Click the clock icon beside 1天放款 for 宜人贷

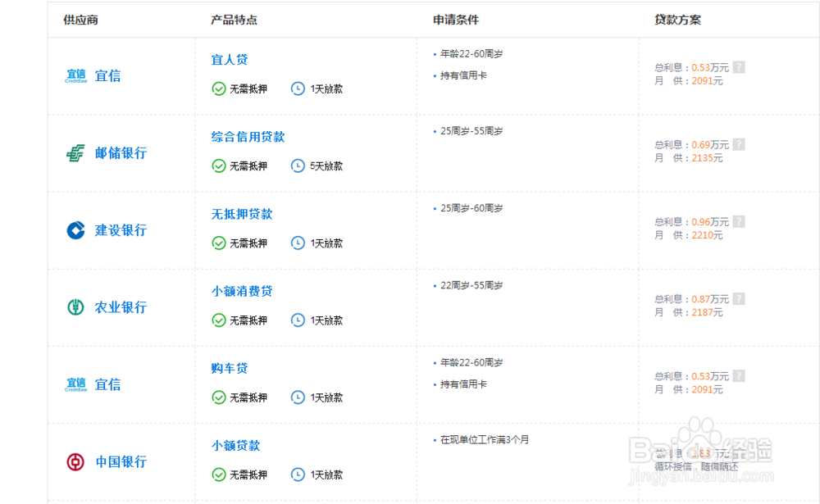click(x=297, y=89)
